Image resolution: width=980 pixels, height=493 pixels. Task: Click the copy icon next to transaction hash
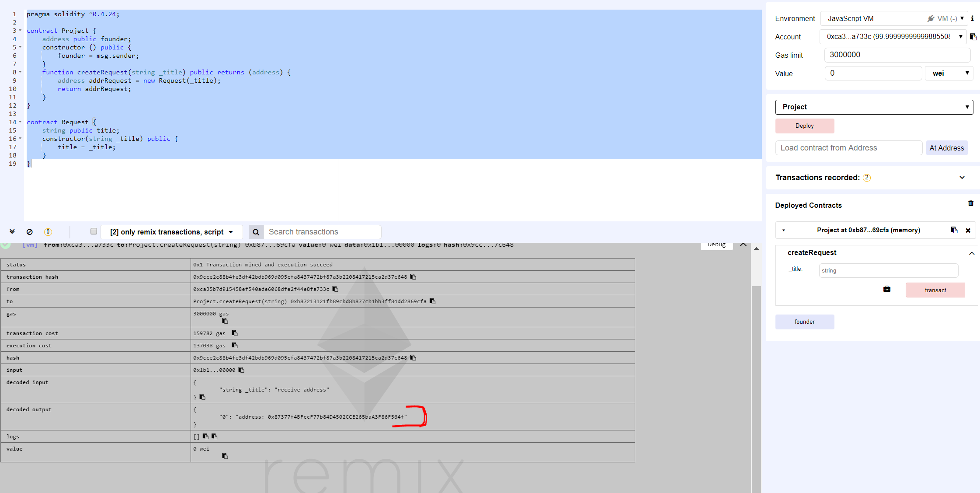click(x=414, y=276)
